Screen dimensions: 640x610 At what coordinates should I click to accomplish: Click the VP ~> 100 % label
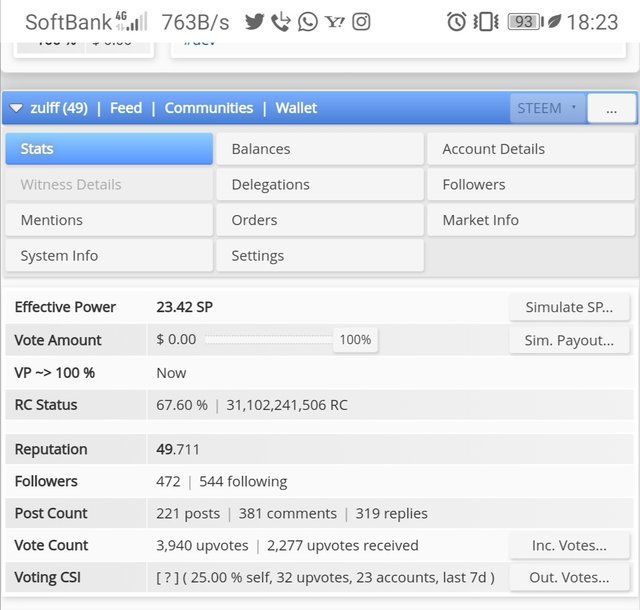(55, 373)
